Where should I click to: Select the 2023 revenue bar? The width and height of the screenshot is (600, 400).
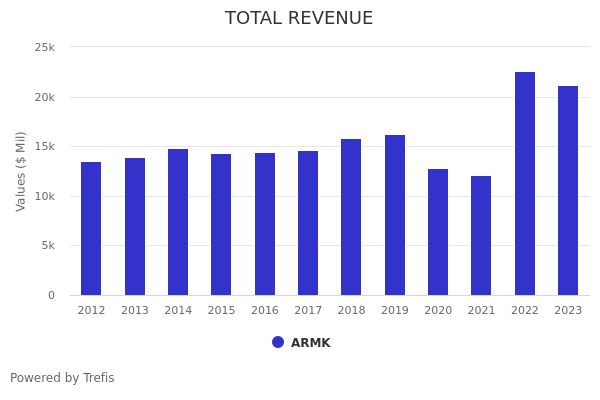tap(568, 190)
